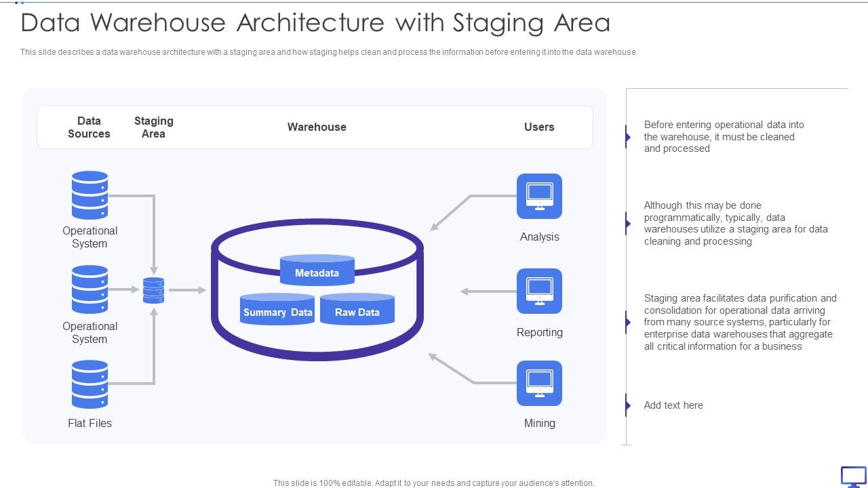Select the Raw Data cylinder
Viewport: 868px width, 488px height.
click(x=357, y=309)
